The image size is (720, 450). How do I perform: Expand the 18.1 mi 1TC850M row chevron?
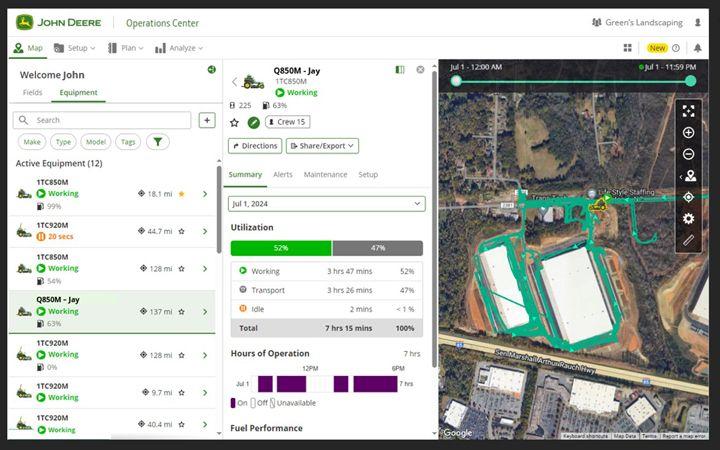tap(205, 194)
